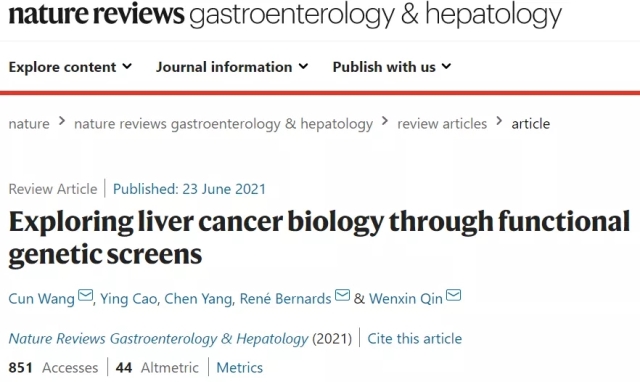The height and width of the screenshot is (382, 640).
Task: Click the Published: 23 June 2021 date link
Action: pyautogui.click(x=189, y=189)
